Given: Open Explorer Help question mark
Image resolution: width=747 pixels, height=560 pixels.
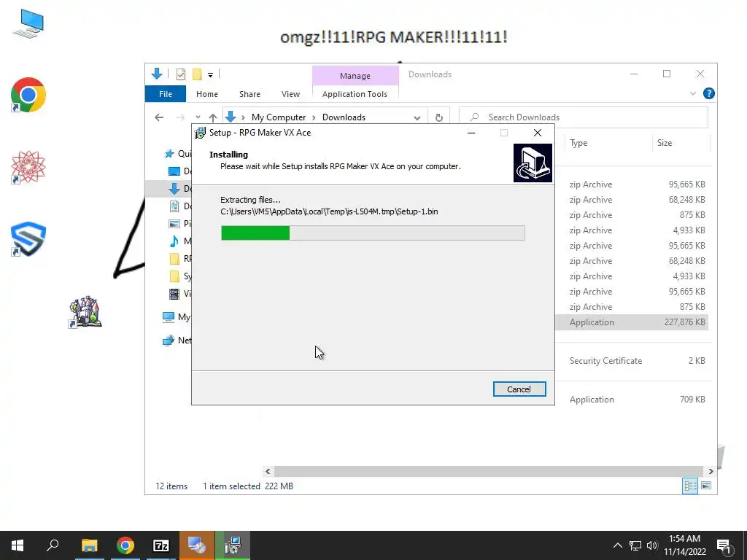Looking at the screenshot, I should pyautogui.click(x=709, y=93).
